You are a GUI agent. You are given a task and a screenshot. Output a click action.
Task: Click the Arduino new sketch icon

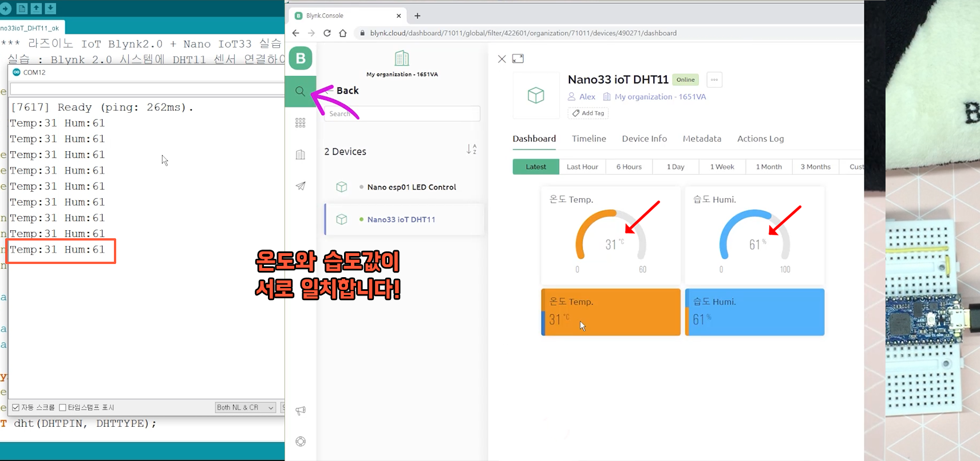(x=22, y=8)
